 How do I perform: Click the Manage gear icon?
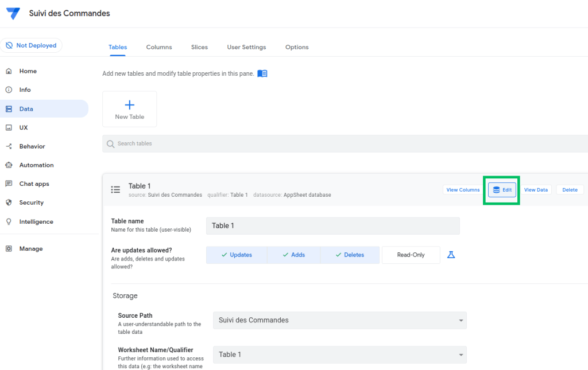pyautogui.click(x=9, y=248)
